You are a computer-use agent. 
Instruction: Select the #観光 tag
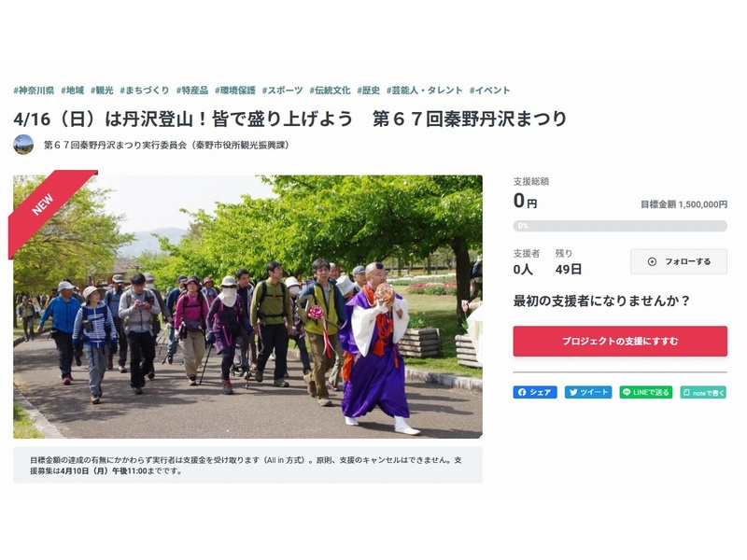pyautogui.click(x=102, y=91)
